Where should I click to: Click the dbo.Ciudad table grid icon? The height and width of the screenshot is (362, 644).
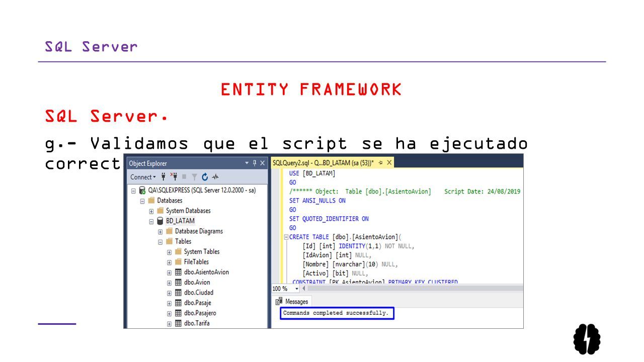(178, 293)
